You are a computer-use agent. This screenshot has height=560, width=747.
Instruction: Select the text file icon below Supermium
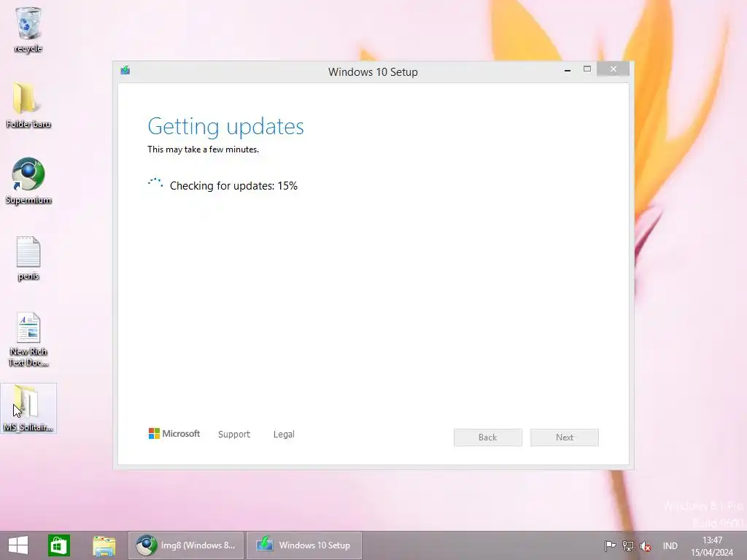(x=28, y=258)
